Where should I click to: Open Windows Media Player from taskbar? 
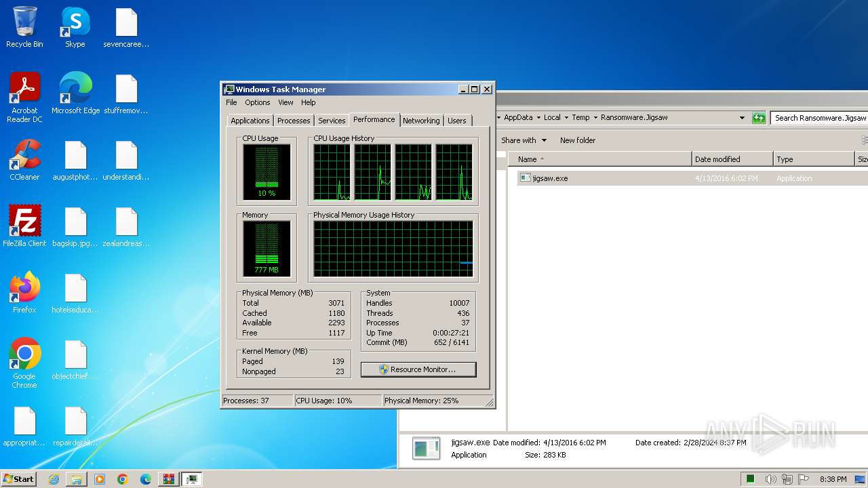100,479
